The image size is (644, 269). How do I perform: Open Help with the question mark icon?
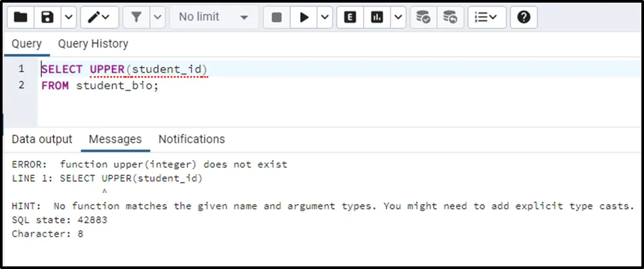tap(523, 18)
